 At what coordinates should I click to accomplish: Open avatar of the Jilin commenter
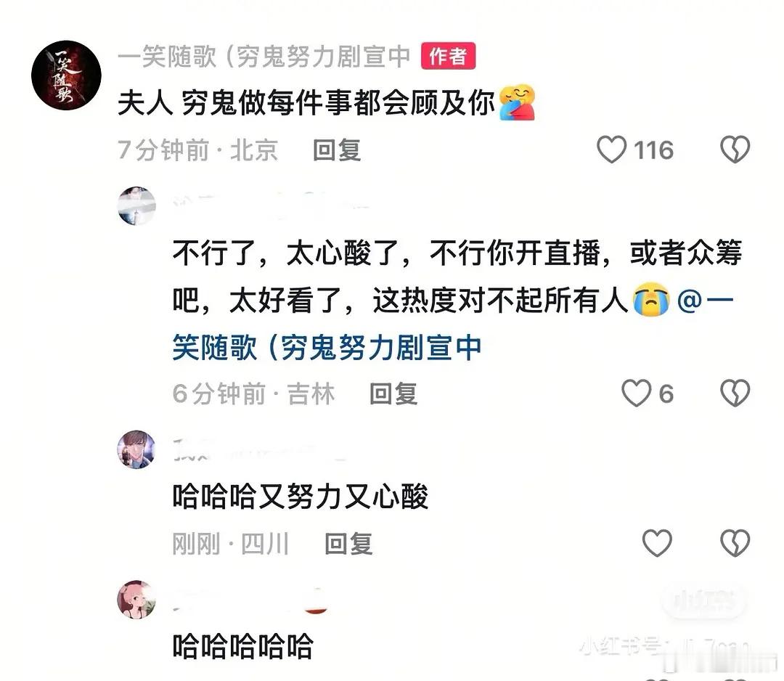(x=136, y=206)
